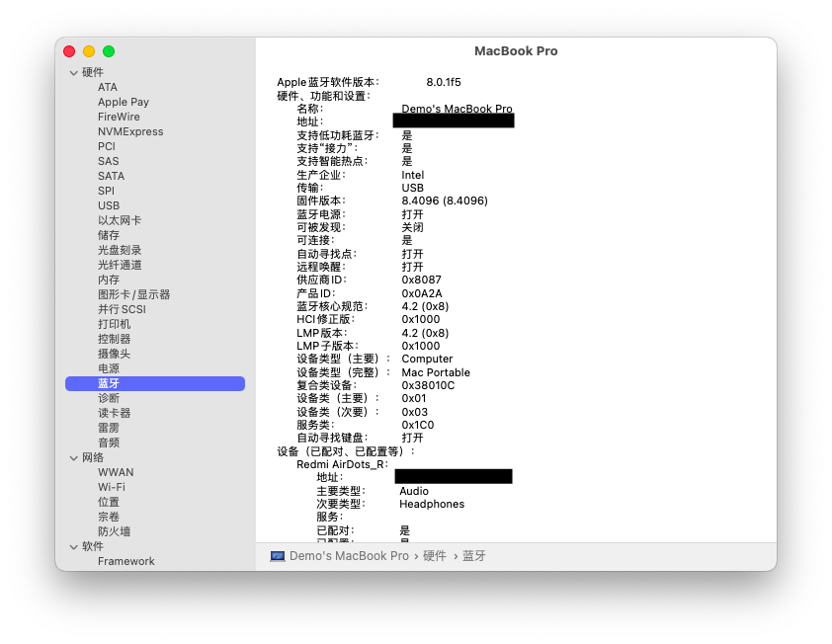Click the red close window button
This screenshot has width=832, height=644.
tap(69, 51)
